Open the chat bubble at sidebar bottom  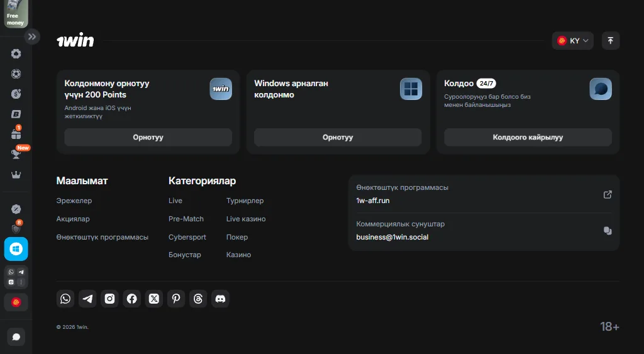click(16, 337)
